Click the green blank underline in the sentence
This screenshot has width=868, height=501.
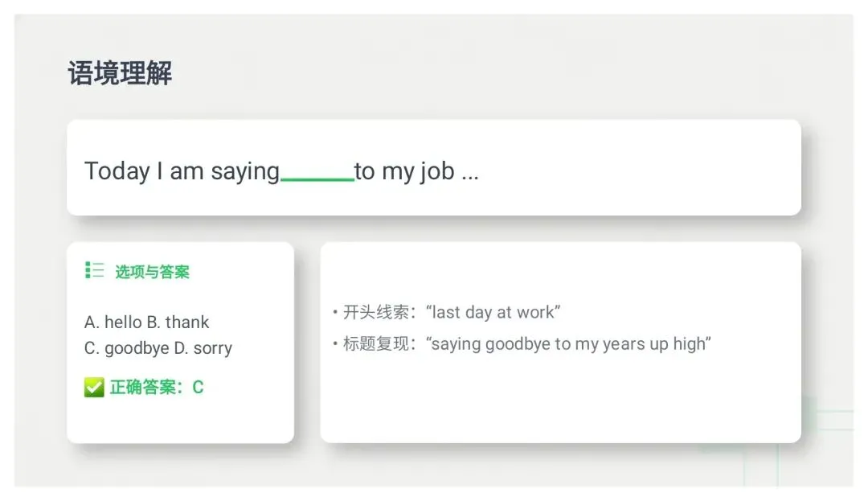coord(317,179)
